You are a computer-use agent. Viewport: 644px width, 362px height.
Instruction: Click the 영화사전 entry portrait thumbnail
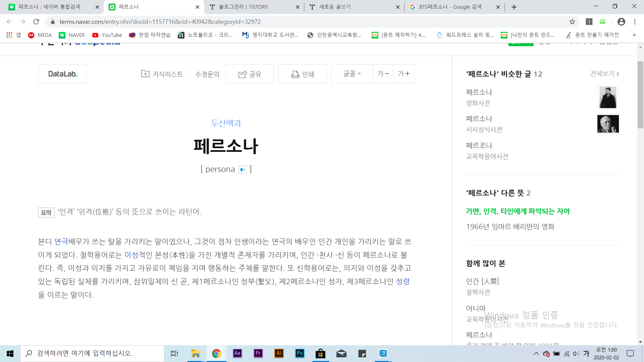coord(608,97)
